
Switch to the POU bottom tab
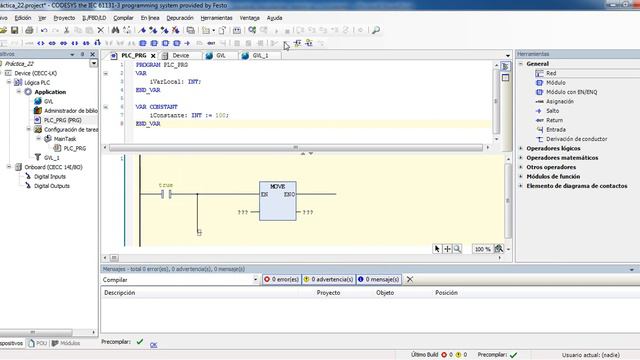point(38,343)
